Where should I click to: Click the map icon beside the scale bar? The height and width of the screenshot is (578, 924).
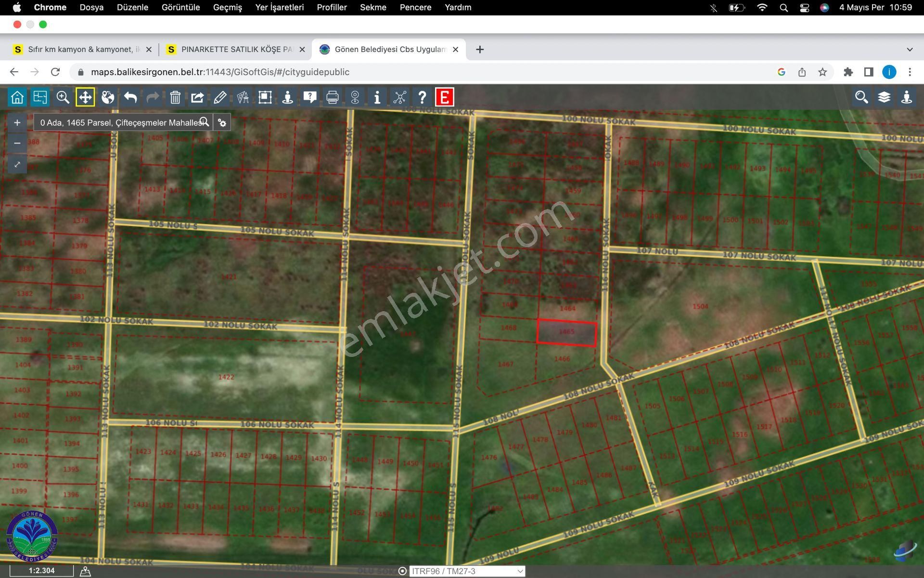[x=85, y=571]
